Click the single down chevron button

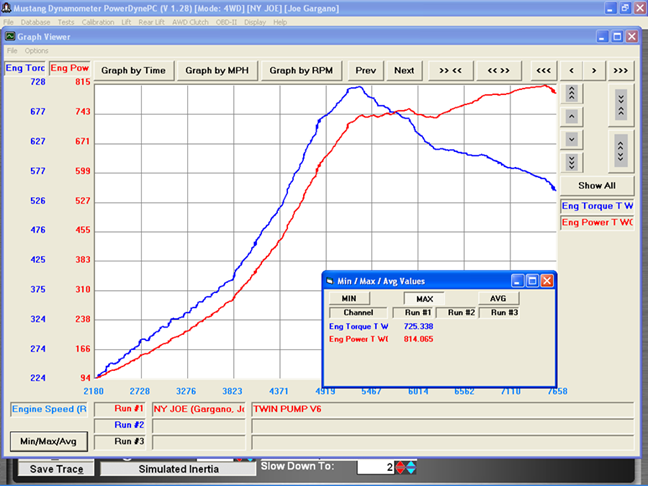(x=571, y=139)
